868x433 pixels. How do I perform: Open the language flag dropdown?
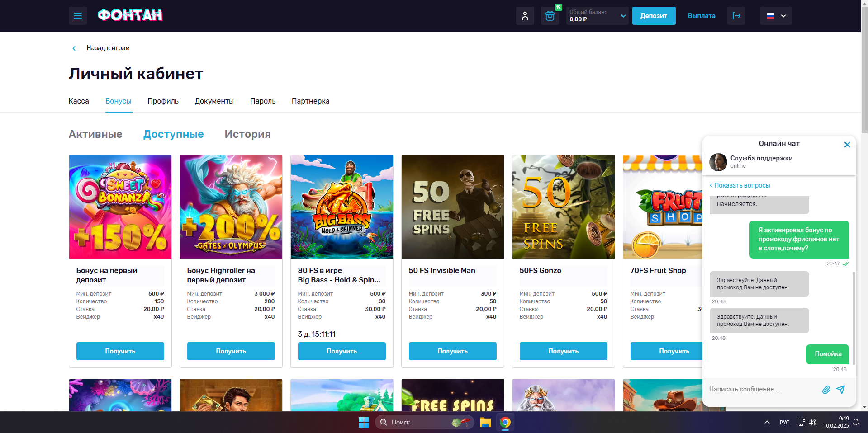point(776,16)
